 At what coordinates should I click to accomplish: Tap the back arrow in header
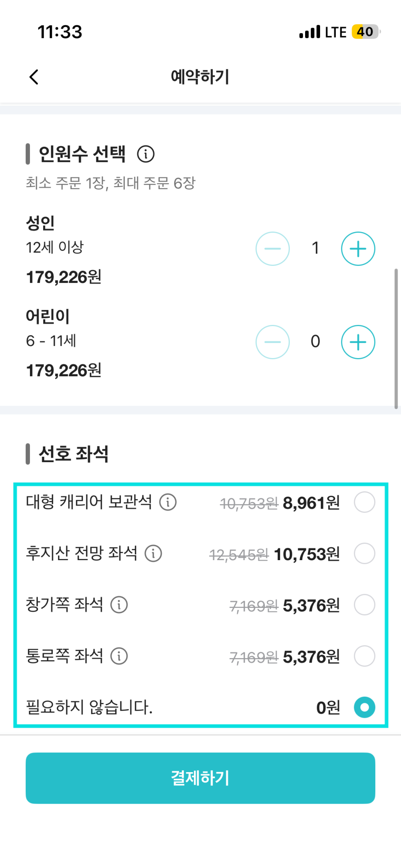coord(34,77)
